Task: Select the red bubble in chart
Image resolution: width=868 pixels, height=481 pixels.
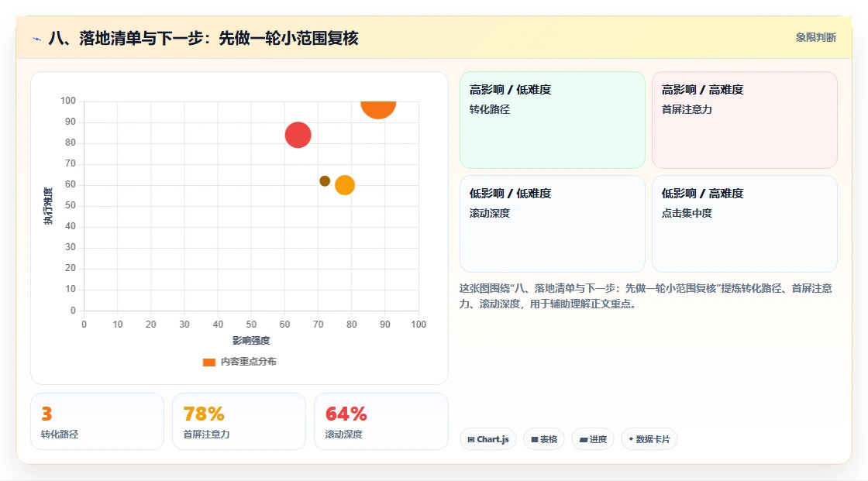Action: click(298, 135)
